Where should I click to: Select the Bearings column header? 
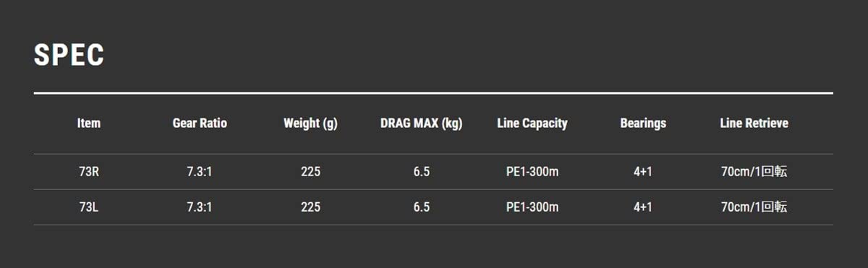coord(643,124)
